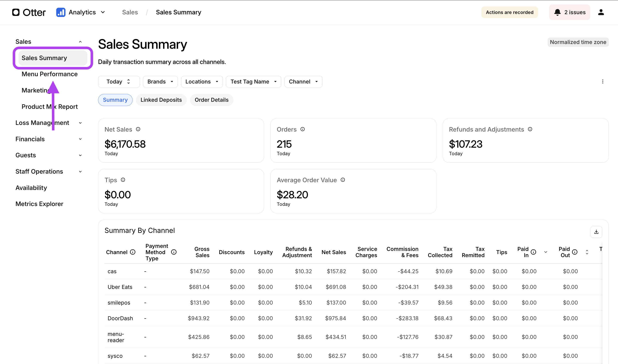This screenshot has height=364, width=618.
Task: Sort by the Paid Out column arrows
Action: coord(587,252)
